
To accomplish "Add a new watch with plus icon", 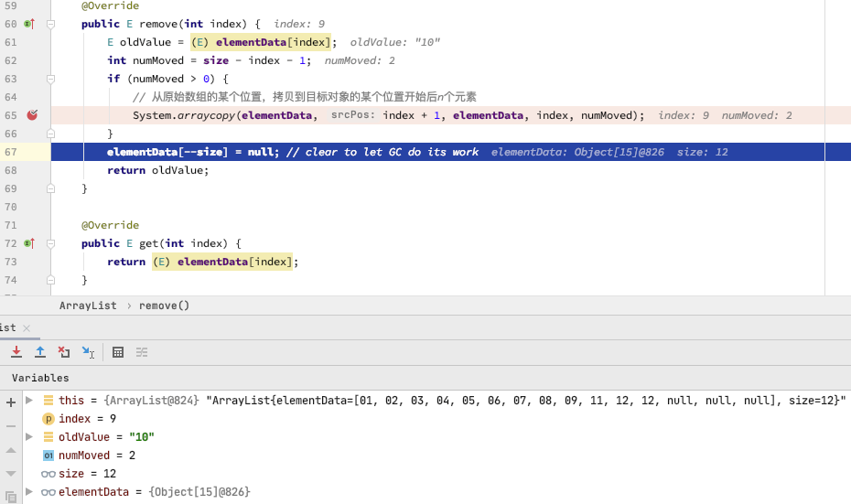I will (11, 402).
